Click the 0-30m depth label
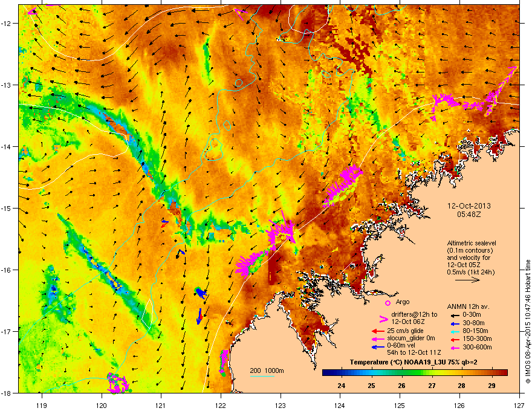This screenshot has height=411, width=532. (472, 315)
